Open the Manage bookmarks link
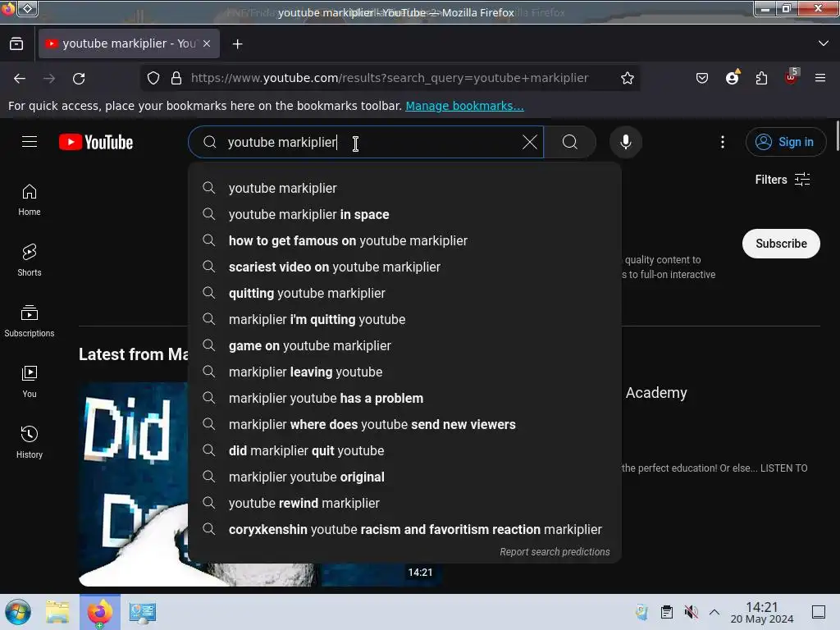The image size is (840, 630). point(464,106)
